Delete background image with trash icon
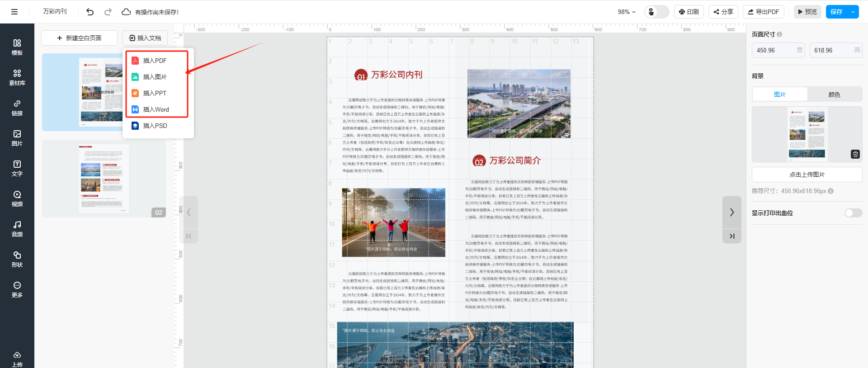 click(x=855, y=154)
